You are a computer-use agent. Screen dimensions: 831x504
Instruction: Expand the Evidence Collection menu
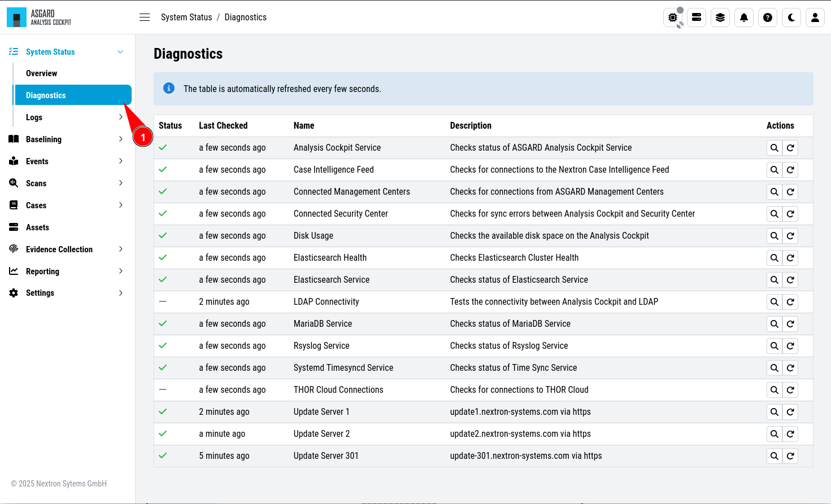120,249
